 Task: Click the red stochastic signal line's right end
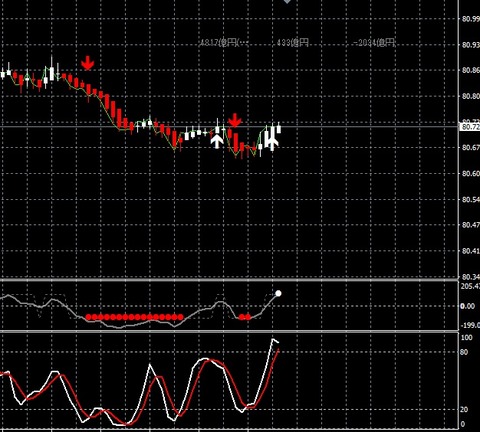pos(278,350)
